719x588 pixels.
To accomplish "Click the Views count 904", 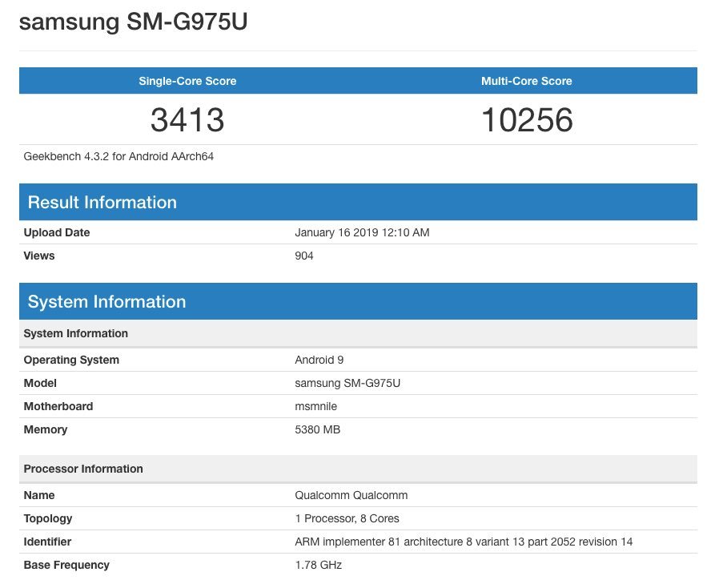I will point(304,256).
